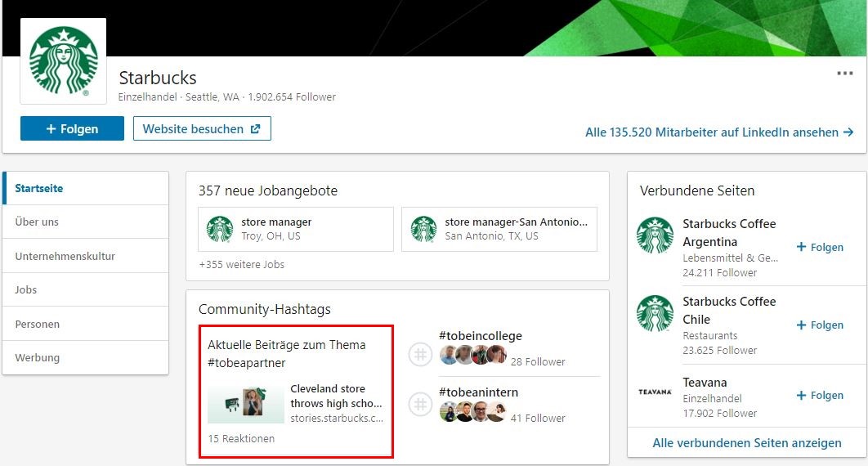Click the Starbucks Coffee Chile logo
Viewport: 868px width, 466px height.
(655, 313)
